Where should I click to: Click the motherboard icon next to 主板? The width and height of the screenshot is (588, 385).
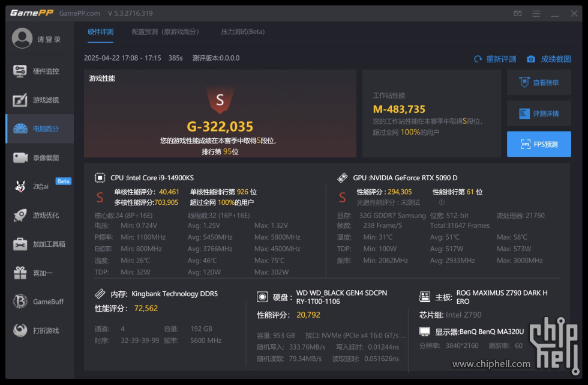point(425,297)
